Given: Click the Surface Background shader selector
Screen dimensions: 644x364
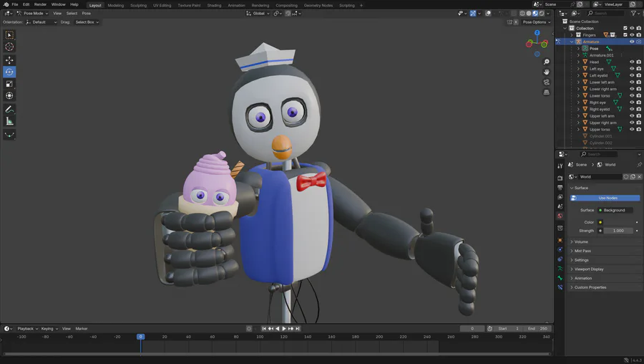Looking at the screenshot, I should tap(615, 210).
